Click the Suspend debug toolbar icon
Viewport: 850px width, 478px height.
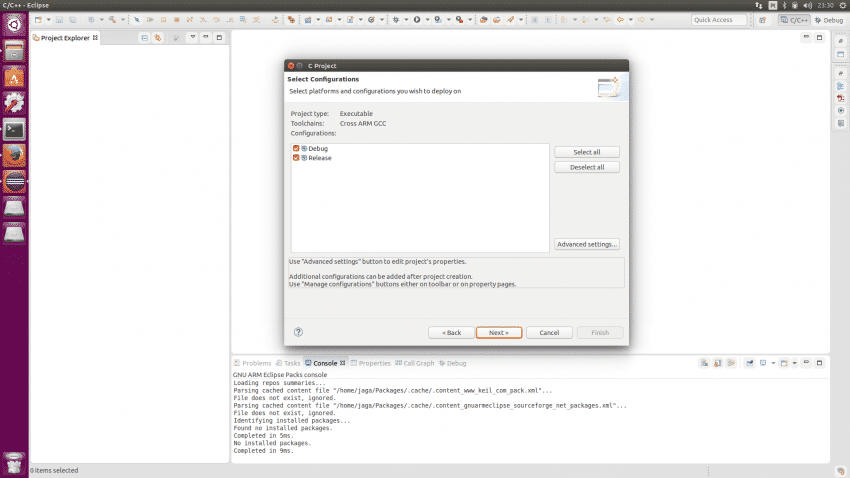163,20
